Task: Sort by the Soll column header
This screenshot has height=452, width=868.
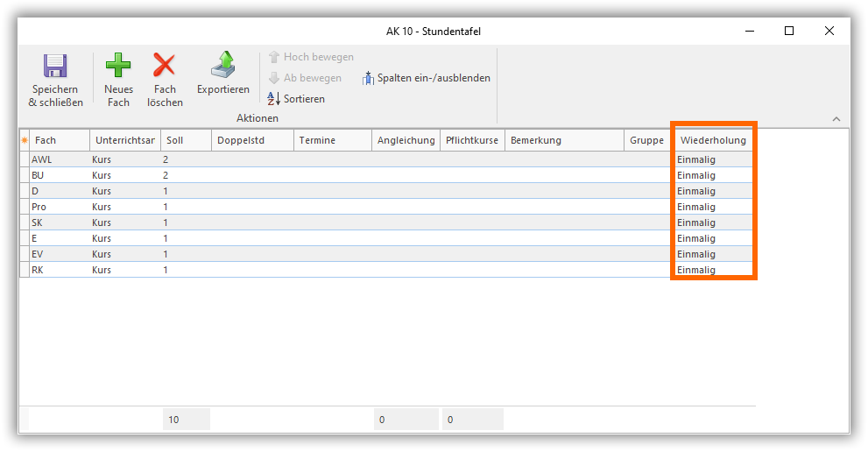Action: click(184, 140)
